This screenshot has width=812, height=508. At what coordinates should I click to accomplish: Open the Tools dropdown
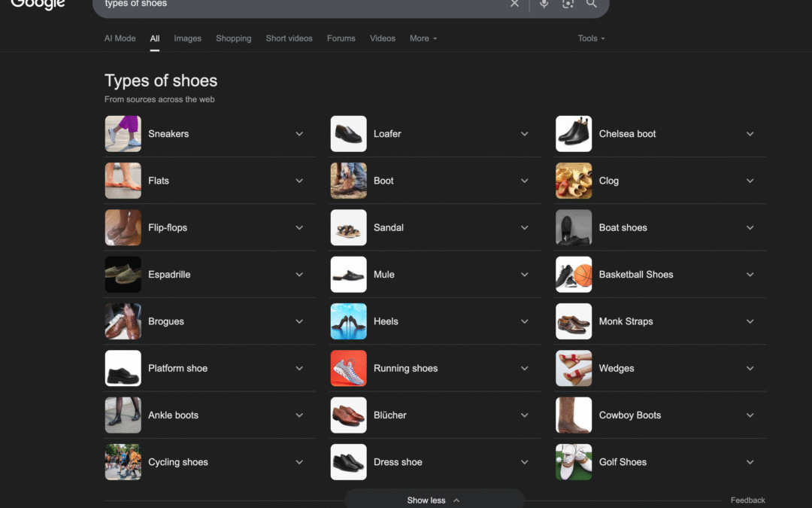click(x=591, y=38)
